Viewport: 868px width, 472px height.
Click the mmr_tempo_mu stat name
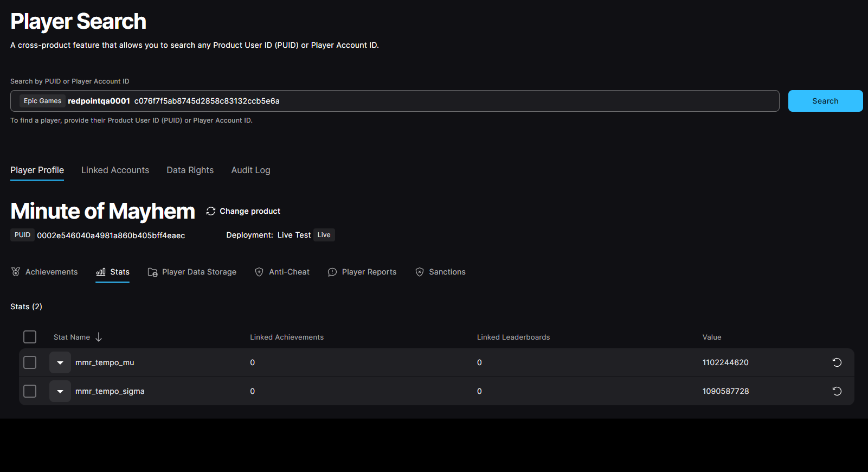tap(105, 362)
